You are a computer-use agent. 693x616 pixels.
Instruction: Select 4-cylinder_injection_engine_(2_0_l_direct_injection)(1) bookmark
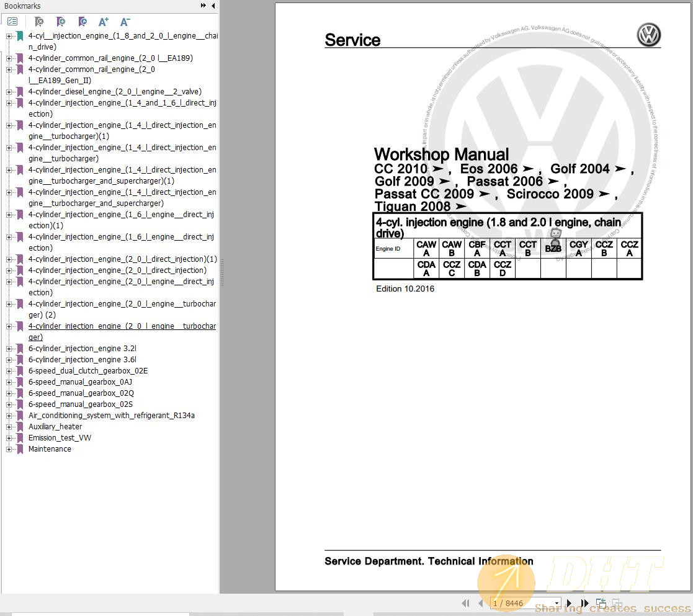[122, 259]
